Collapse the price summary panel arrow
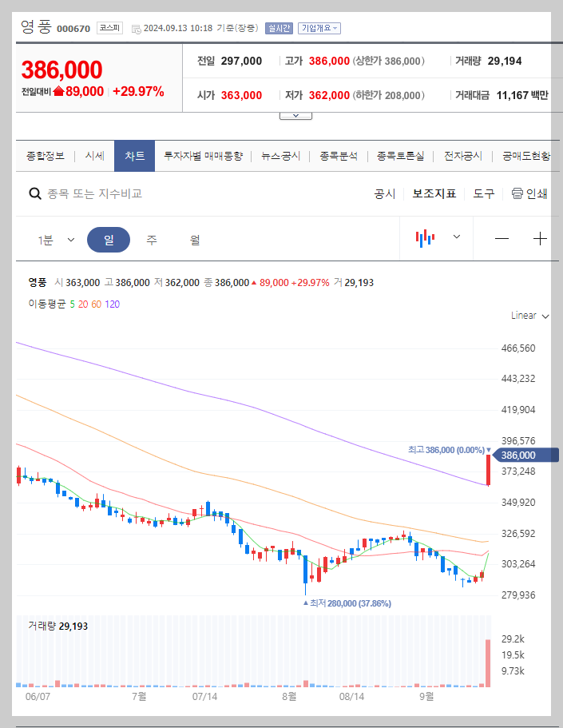Viewport: 563px width, 728px height. click(295, 114)
